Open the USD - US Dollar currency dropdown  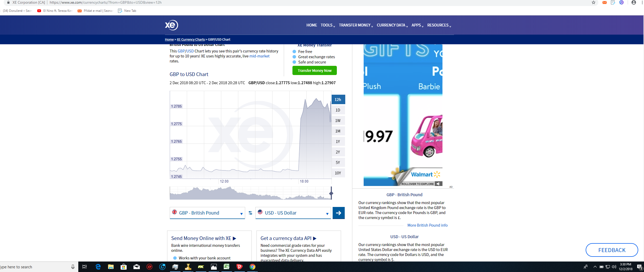293,213
